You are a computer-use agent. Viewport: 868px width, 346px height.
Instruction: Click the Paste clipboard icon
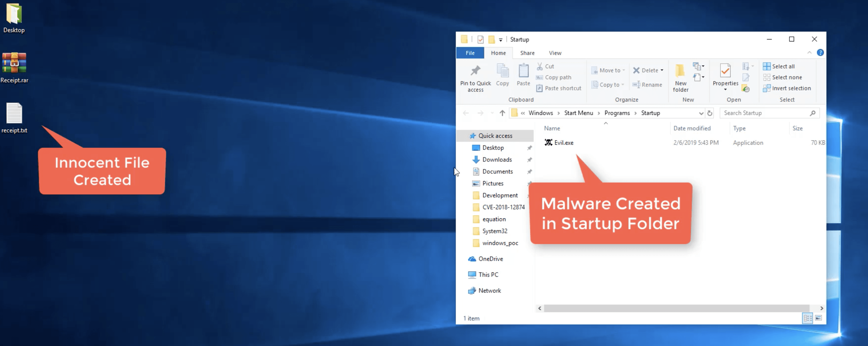point(523,71)
